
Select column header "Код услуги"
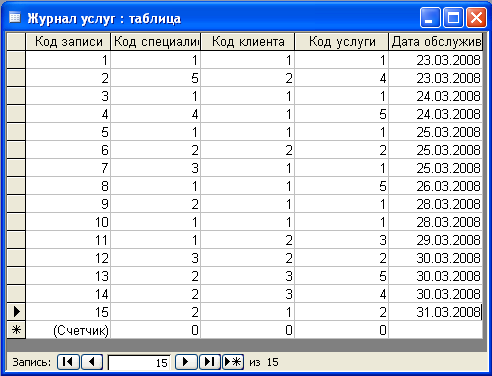(342, 41)
